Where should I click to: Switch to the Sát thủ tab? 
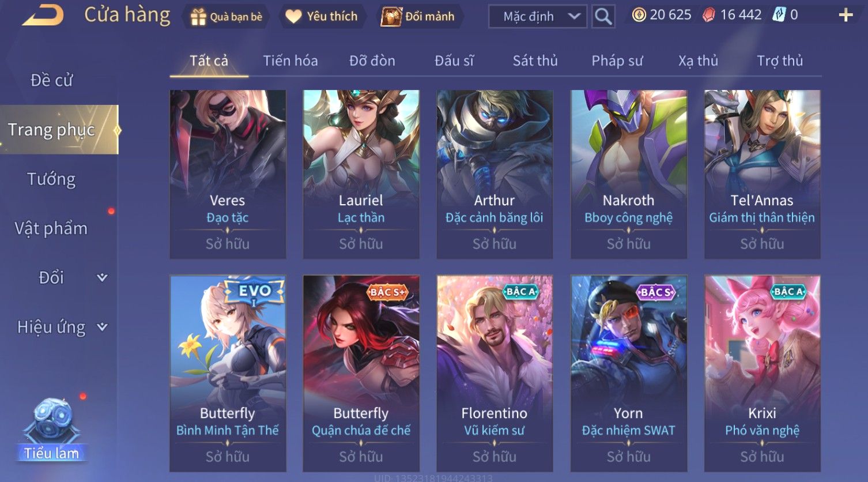[535, 61]
